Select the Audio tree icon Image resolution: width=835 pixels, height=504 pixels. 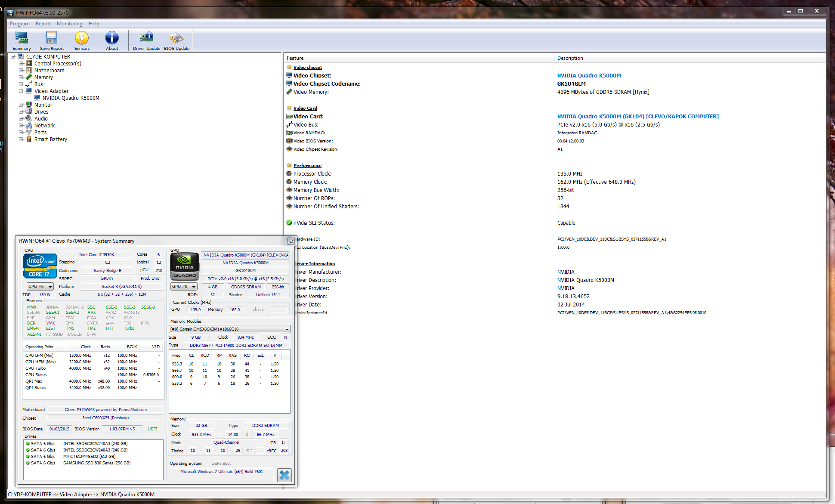click(29, 118)
